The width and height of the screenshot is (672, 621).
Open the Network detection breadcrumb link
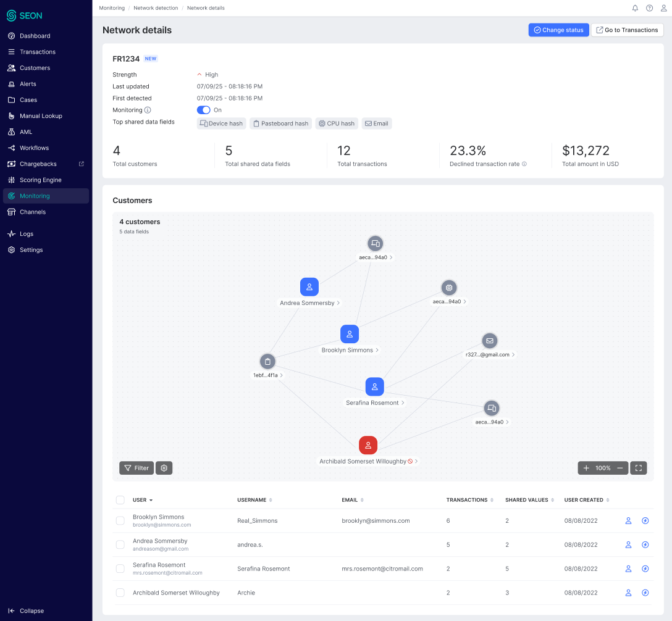pyautogui.click(x=156, y=8)
